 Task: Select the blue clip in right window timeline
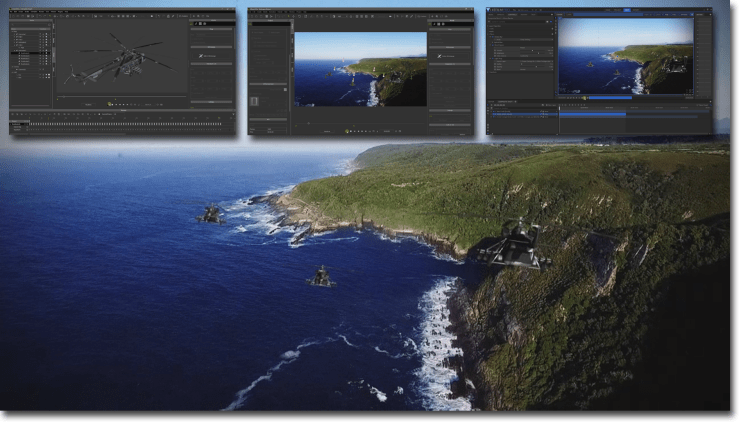click(x=592, y=113)
